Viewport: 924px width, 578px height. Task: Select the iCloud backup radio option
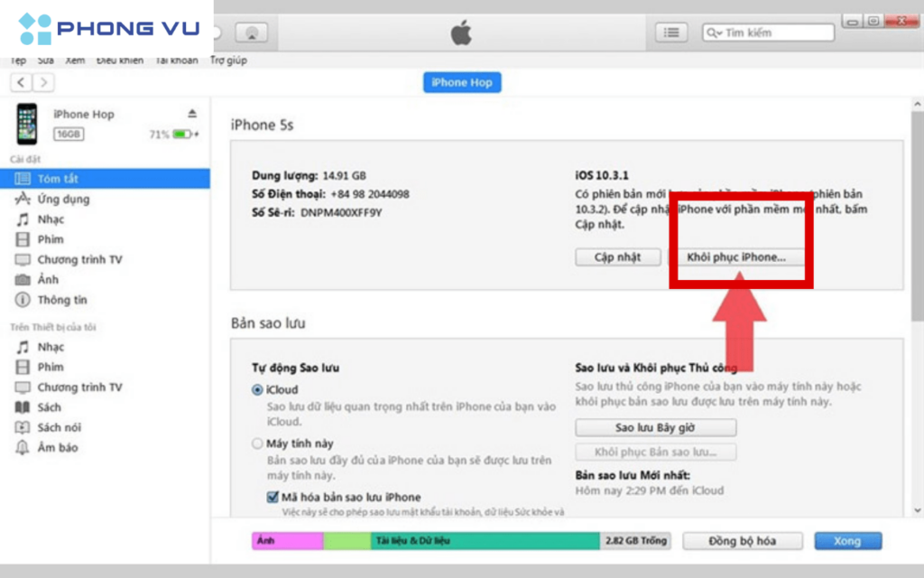click(258, 390)
